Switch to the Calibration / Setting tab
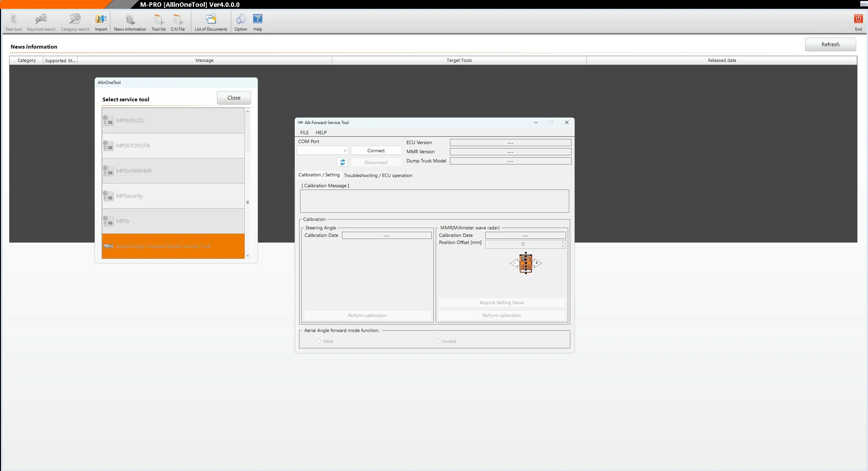The height and width of the screenshot is (471, 868). (319, 175)
